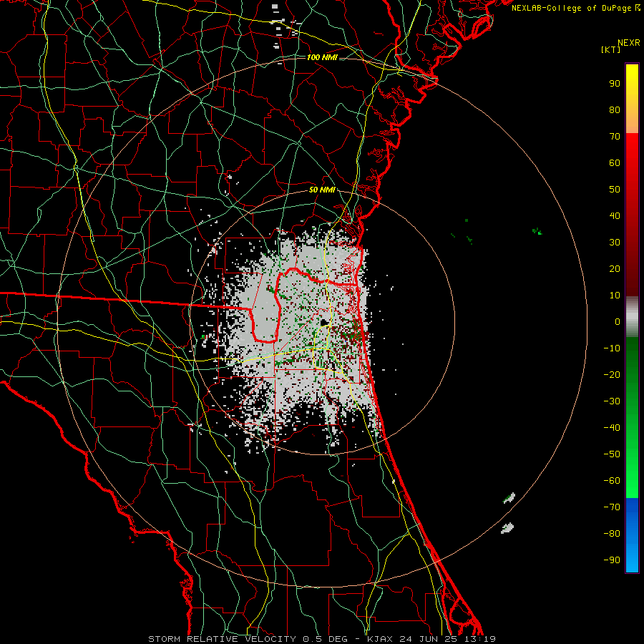
Task: Click the -80 value on velocity scale
Action: (x=612, y=534)
